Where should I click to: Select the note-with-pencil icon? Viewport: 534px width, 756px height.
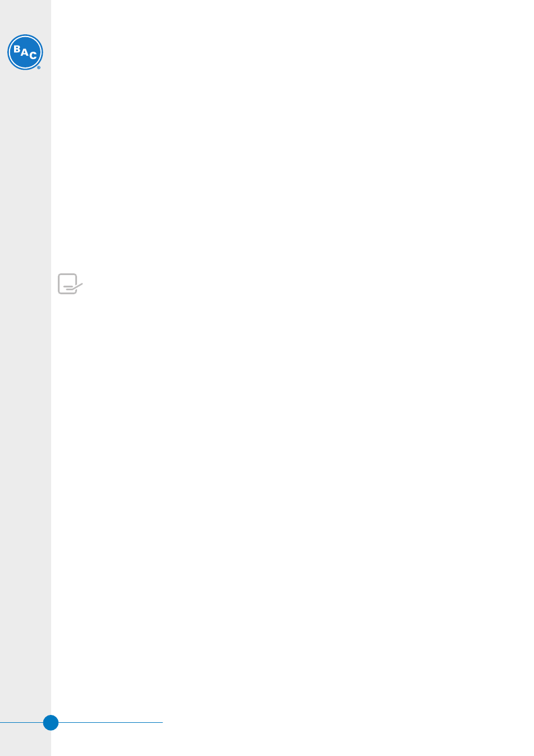click(70, 283)
